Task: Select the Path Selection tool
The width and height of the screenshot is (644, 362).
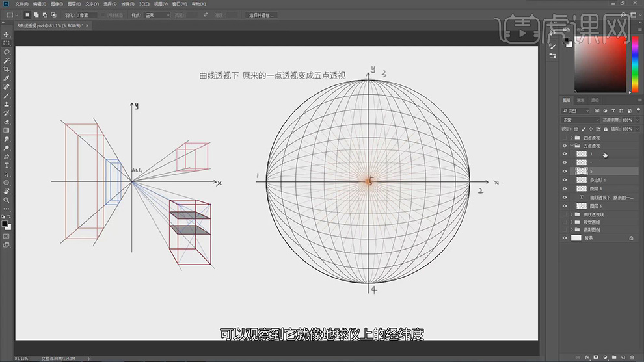Action: 6,174
